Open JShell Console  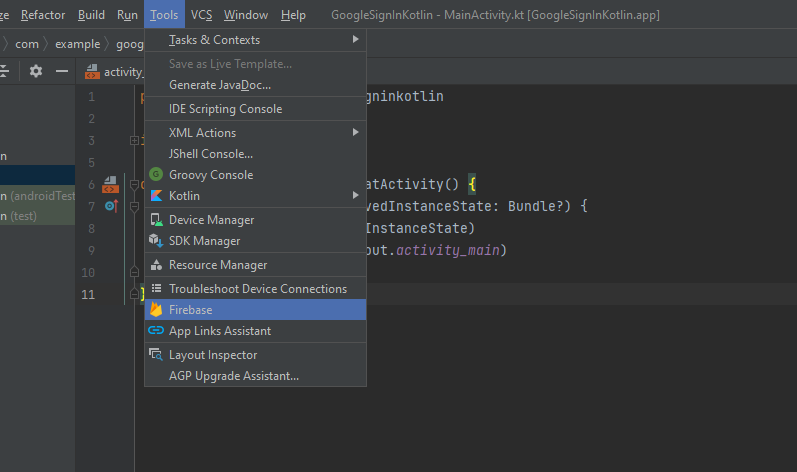pos(255,154)
